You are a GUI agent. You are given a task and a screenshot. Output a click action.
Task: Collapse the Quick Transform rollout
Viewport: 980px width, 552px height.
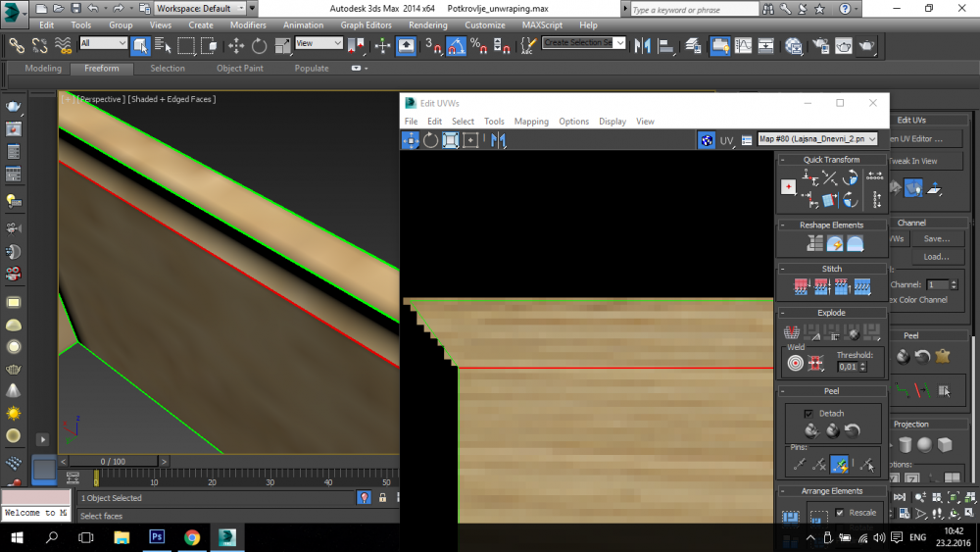point(831,160)
